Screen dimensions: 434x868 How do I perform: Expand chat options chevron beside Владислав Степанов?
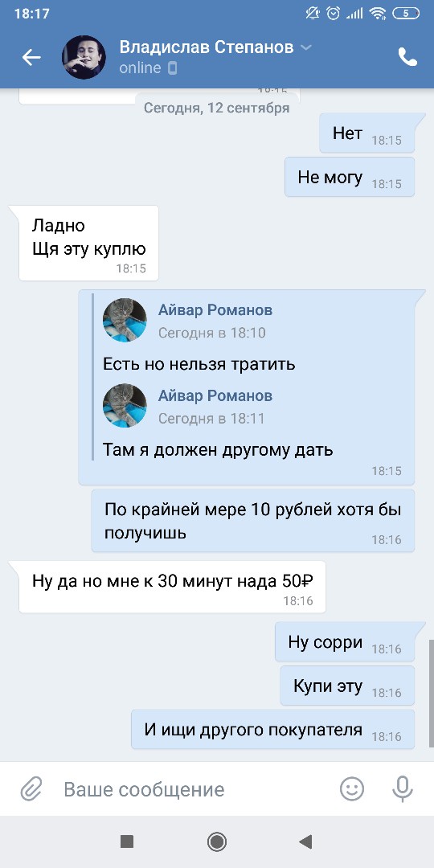point(305,47)
